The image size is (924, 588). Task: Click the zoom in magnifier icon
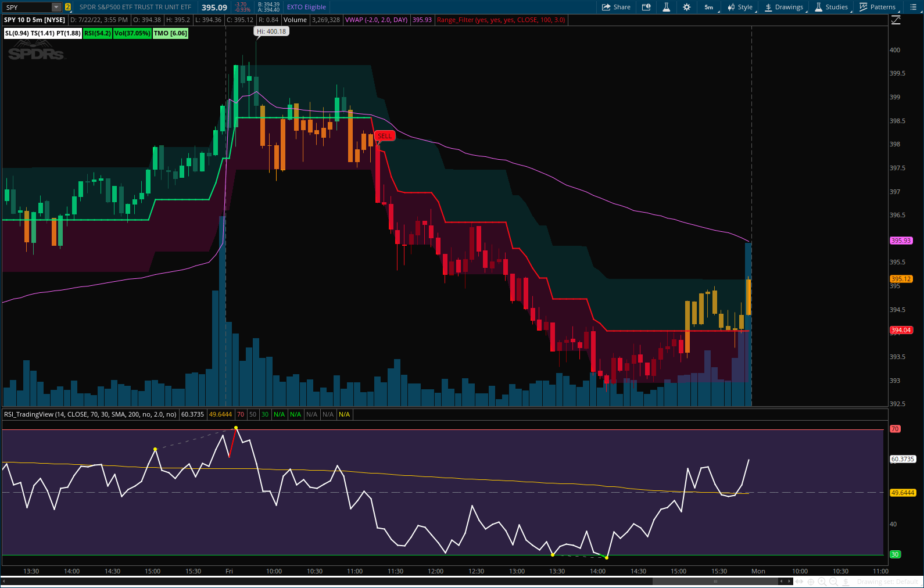click(x=822, y=582)
